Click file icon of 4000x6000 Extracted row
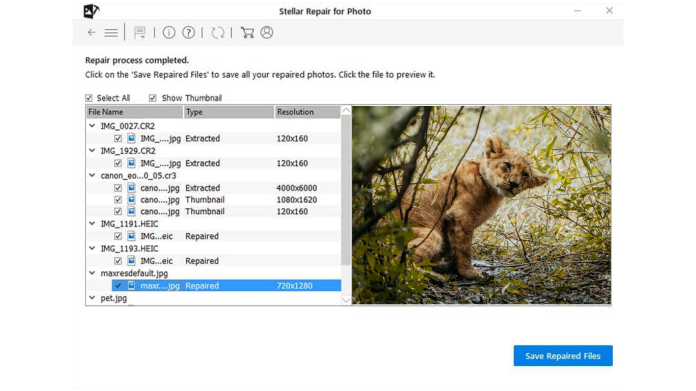The width and height of the screenshot is (696, 391). coord(131,188)
